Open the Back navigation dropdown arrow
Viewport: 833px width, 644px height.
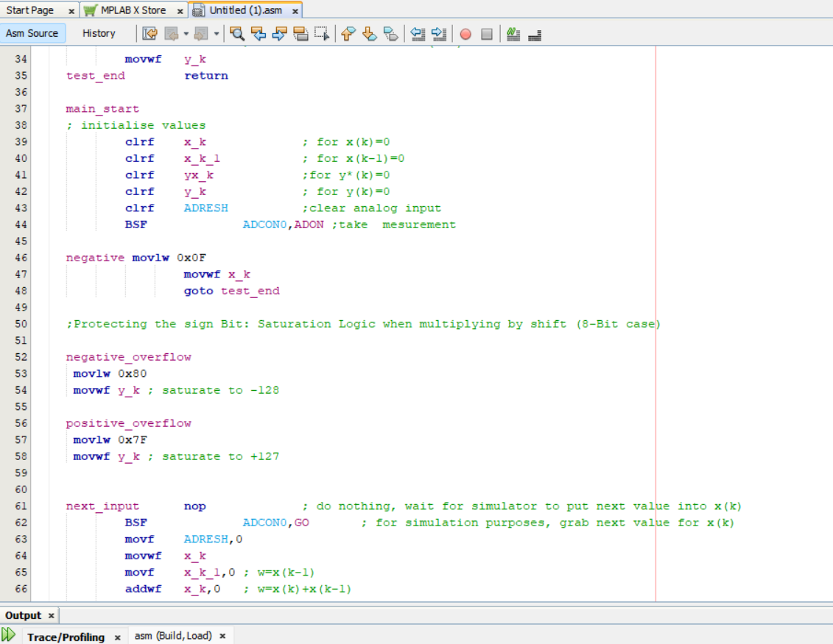pyautogui.click(x=186, y=34)
